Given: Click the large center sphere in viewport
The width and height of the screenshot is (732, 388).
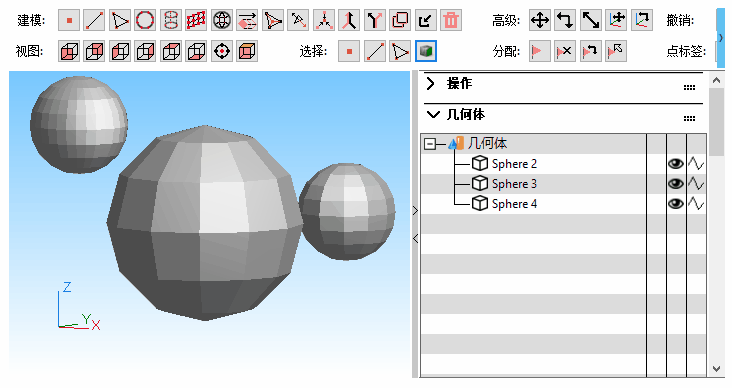Looking at the screenshot, I should tap(204, 223).
